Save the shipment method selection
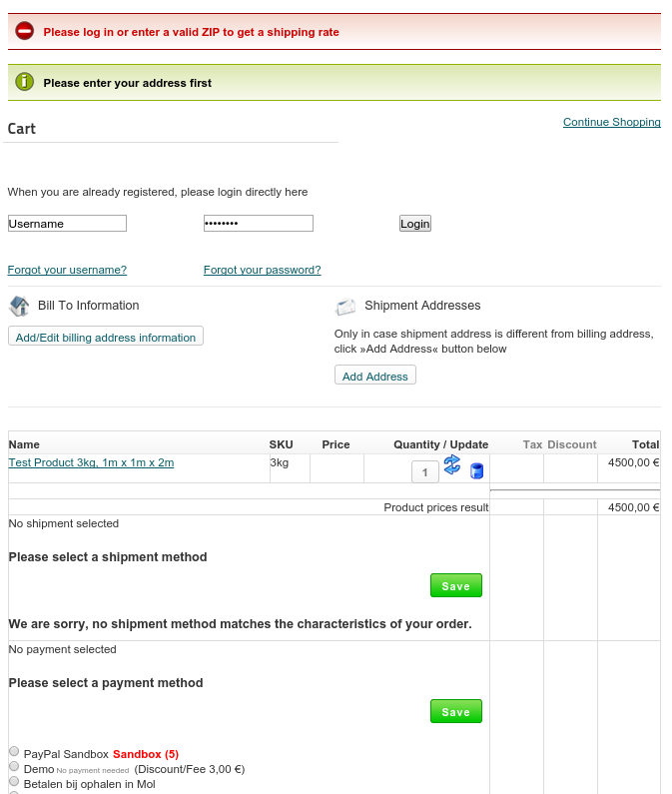This screenshot has height=794, width=672. 455,586
